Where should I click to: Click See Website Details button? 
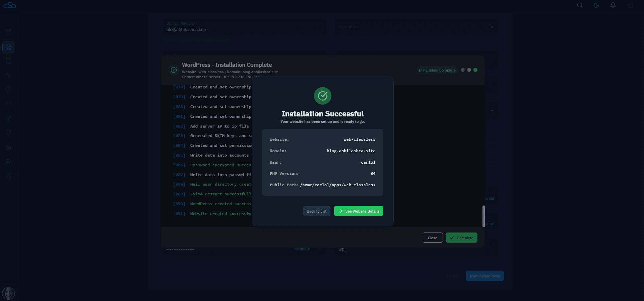click(358, 211)
